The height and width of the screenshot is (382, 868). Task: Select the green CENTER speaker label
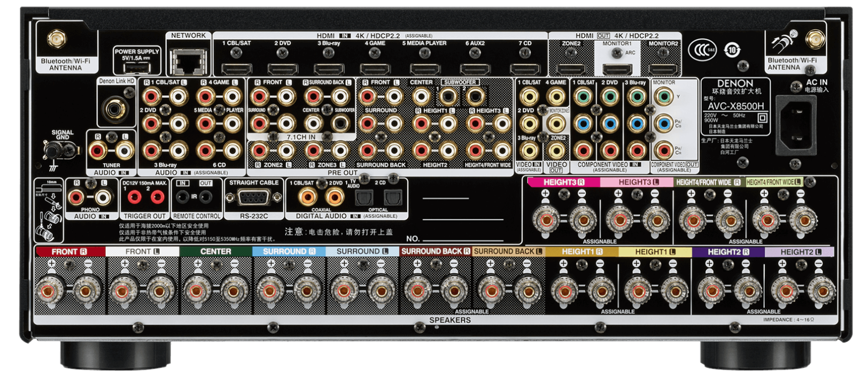(x=216, y=251)
